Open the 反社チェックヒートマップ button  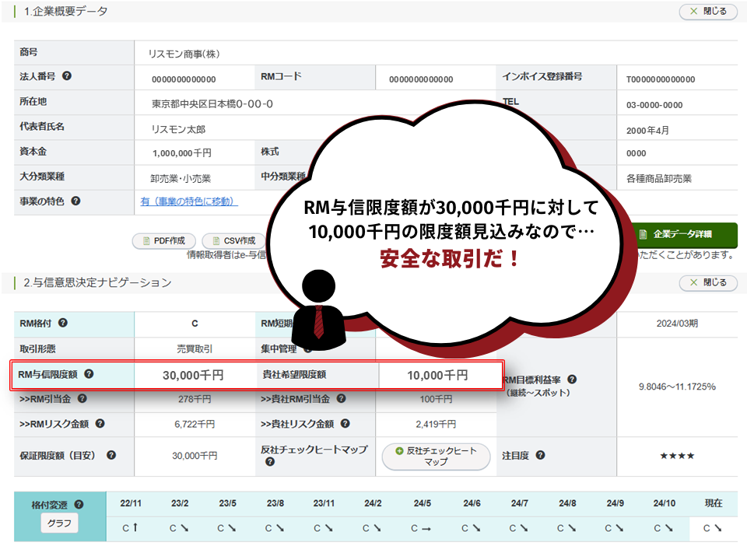(436, 456)
